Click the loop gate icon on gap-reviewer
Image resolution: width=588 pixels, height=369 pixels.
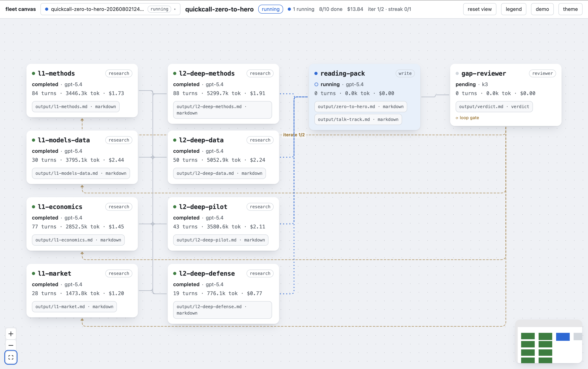457,118
